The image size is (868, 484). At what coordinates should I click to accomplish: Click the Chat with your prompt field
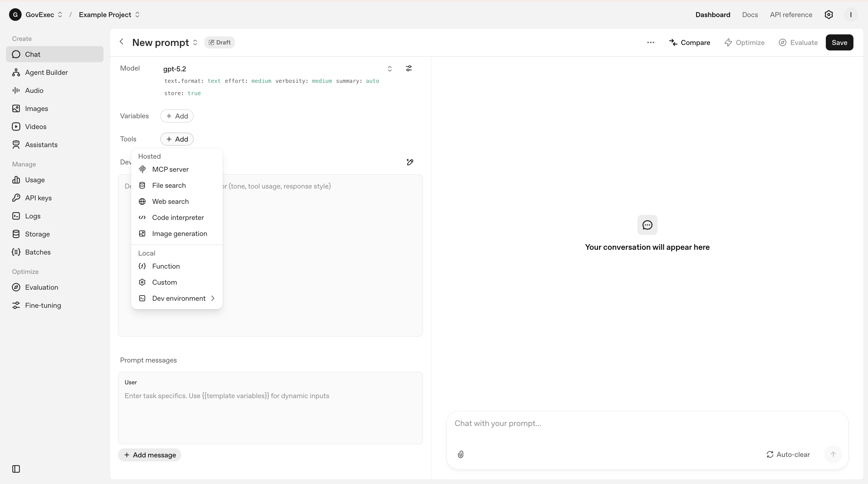coord(640,423)
